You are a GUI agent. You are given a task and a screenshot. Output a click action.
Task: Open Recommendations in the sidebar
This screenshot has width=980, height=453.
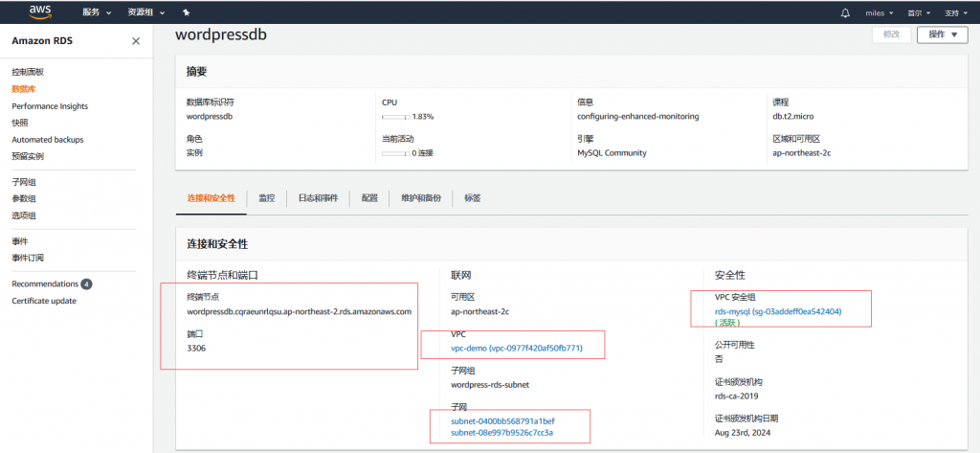click(45, 284)
